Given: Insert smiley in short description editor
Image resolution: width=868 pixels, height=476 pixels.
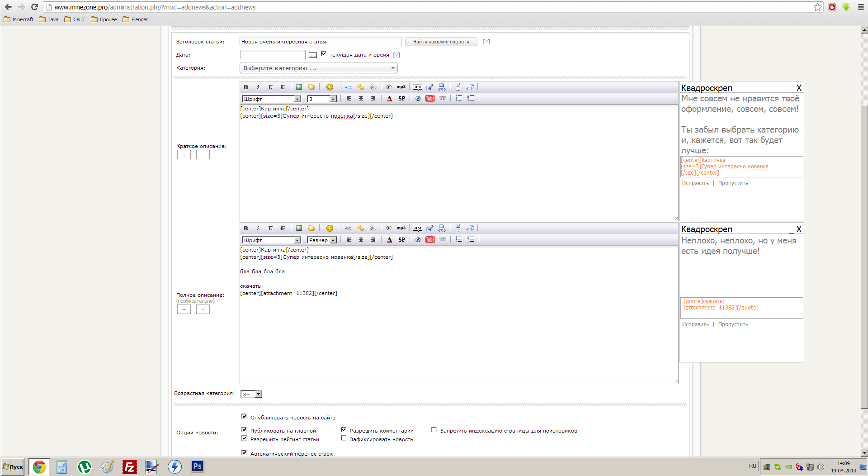Looking at the screenshot, I should point(330,87).
